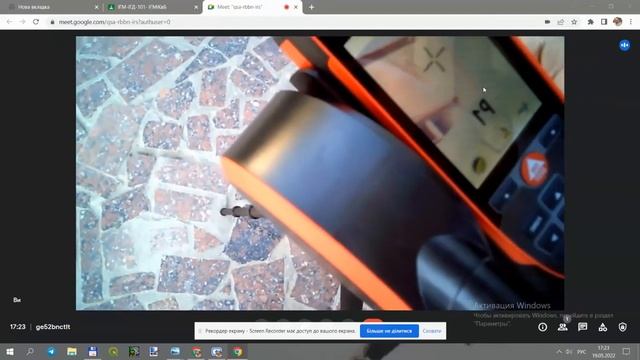Click the taskbar clock and date
The image size is (640, 360).
[604, 351]
